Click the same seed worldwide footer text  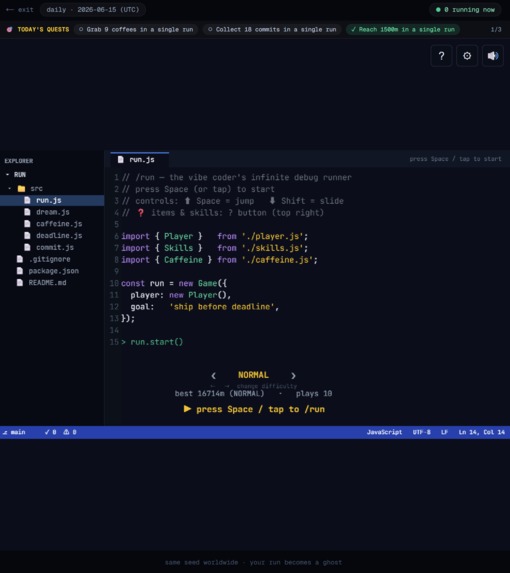(254, 562)
